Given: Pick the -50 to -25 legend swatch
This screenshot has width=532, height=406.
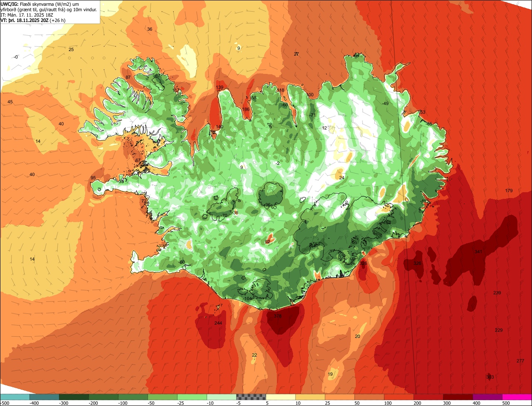Looking at the screenshot, I should click(162, 397).
